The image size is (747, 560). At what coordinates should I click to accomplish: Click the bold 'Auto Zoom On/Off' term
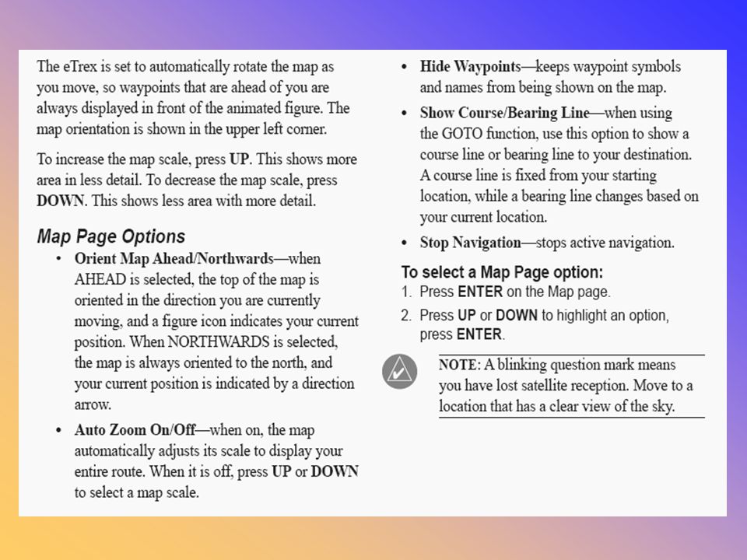[x=135, y=430]
